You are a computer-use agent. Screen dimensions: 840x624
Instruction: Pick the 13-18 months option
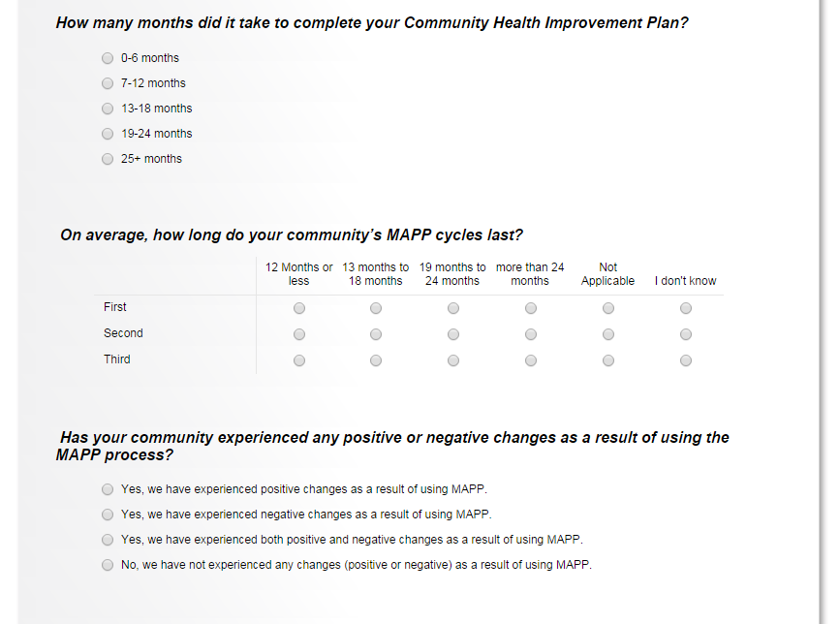coord(108,109)
